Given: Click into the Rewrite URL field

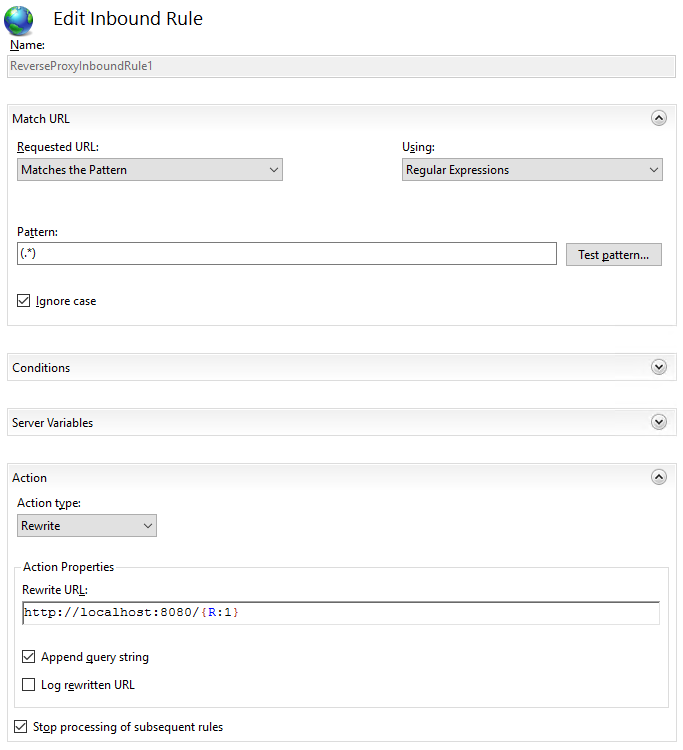Looking at the screenshot, I should [x=341, y=613].
